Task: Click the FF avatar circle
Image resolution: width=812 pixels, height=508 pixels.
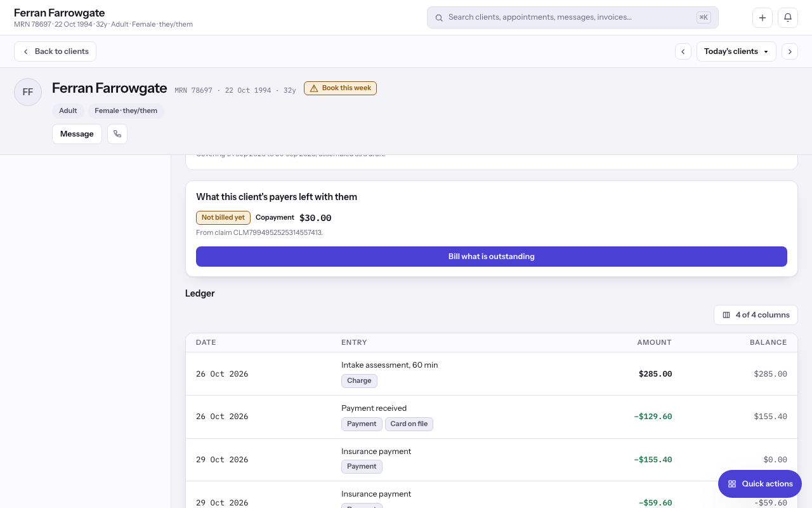Action: point(28,92)
